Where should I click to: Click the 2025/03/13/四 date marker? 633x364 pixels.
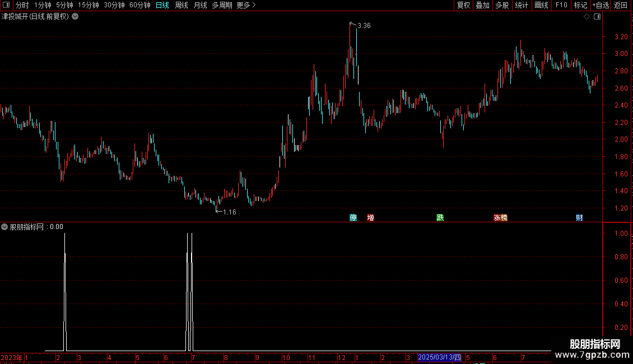[x=439, y=357]
